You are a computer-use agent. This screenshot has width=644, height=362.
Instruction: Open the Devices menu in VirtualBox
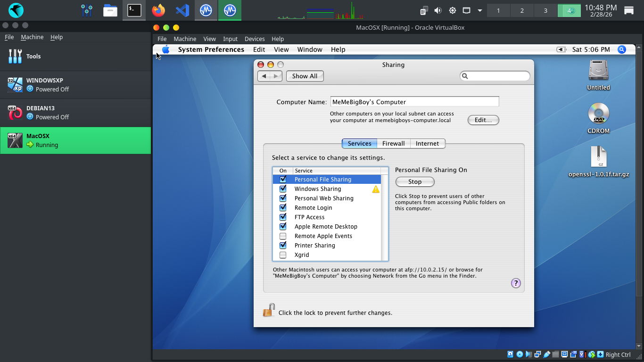point(255,39)
